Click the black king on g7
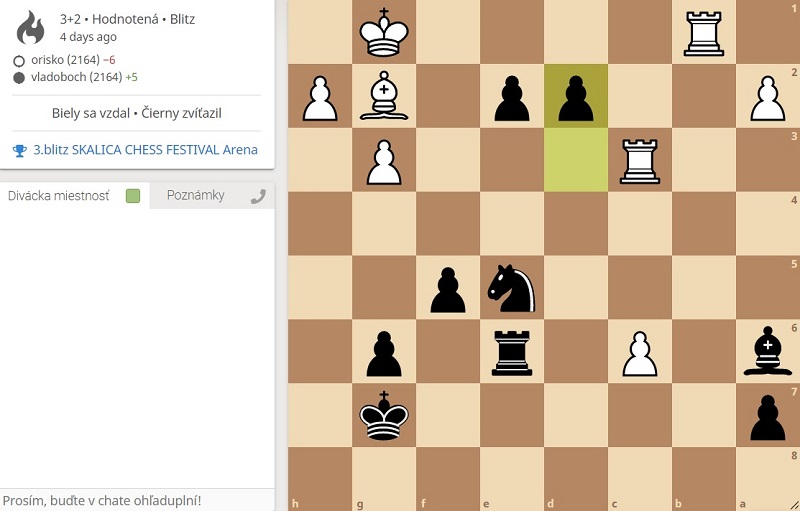The image size is (800, 511). [x=384, y=416]
